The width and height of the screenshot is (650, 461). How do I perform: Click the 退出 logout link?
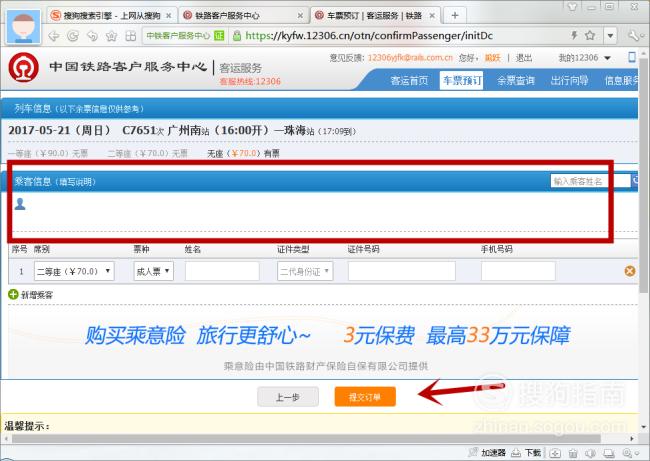pyautogui.click(x=524, y=58)
